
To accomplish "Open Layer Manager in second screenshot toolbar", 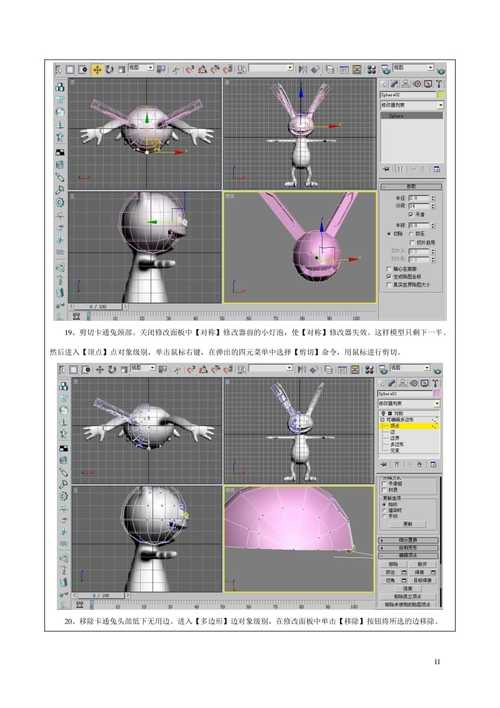I will [x=328, y=370].
